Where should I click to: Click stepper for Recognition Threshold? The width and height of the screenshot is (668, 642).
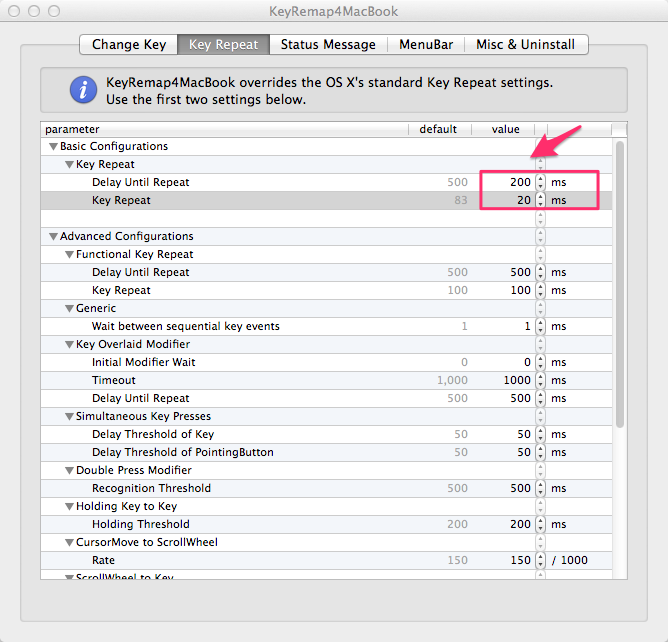[x=540, y=488]
